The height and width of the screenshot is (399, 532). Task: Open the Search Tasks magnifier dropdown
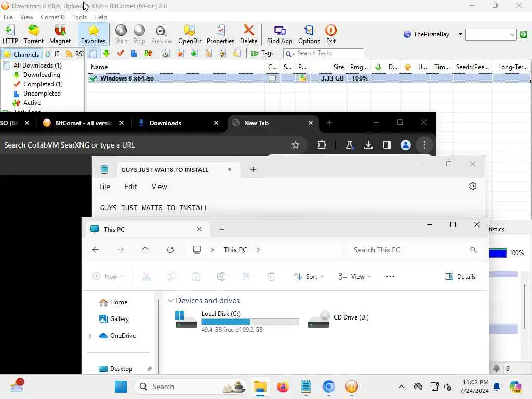pos(289,54)
